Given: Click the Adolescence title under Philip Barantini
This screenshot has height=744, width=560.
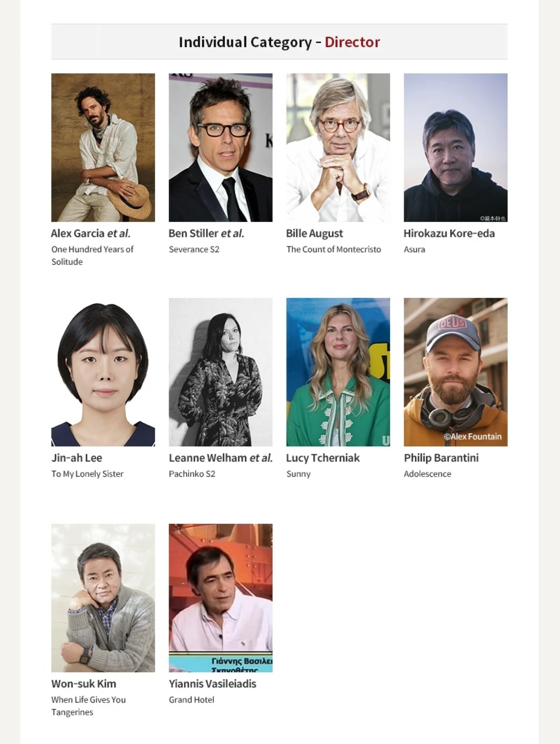Looking at the screenshot, I should click(427, 474).
